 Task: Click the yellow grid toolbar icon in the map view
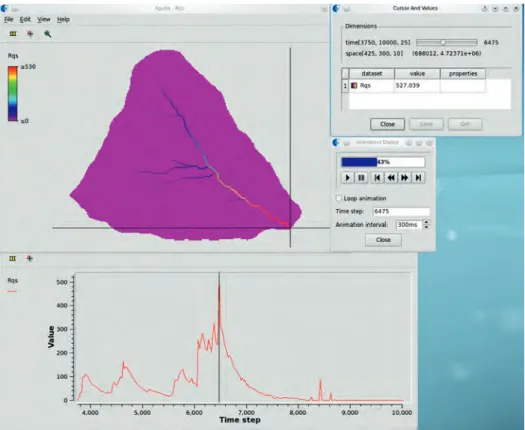point(13,34)
